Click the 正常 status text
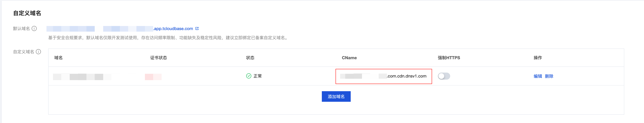 coord(258,76)
